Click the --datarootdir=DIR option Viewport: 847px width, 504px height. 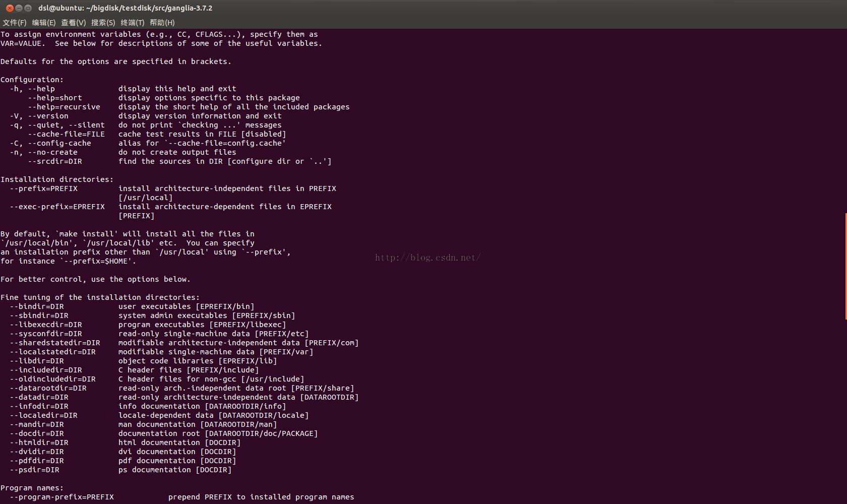tap(48, 388)
